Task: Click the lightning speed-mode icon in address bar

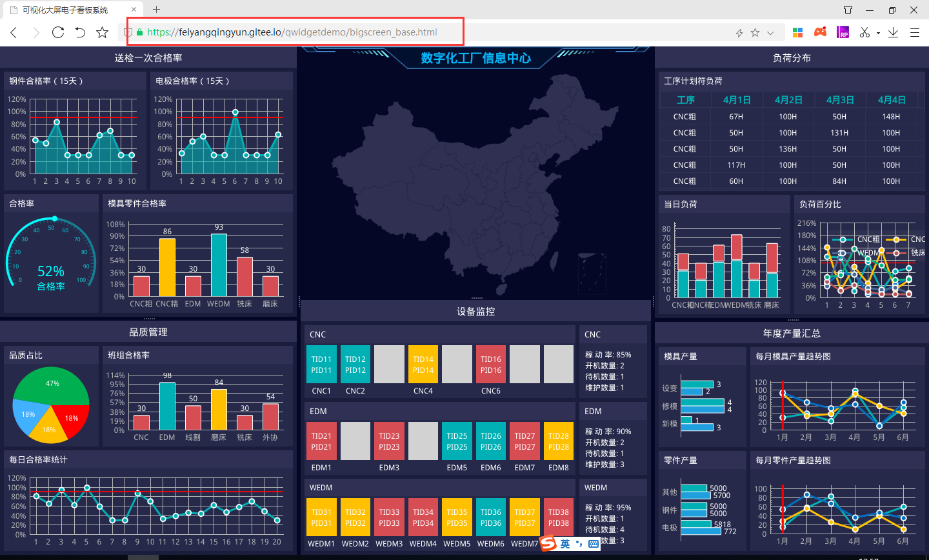Action: tap(739, 33)
